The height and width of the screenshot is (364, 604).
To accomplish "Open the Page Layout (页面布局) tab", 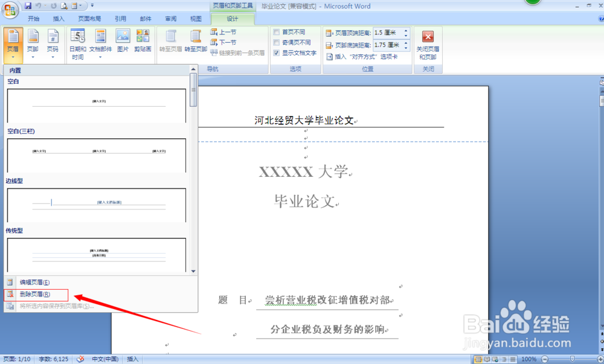I will tap(89, 19).
